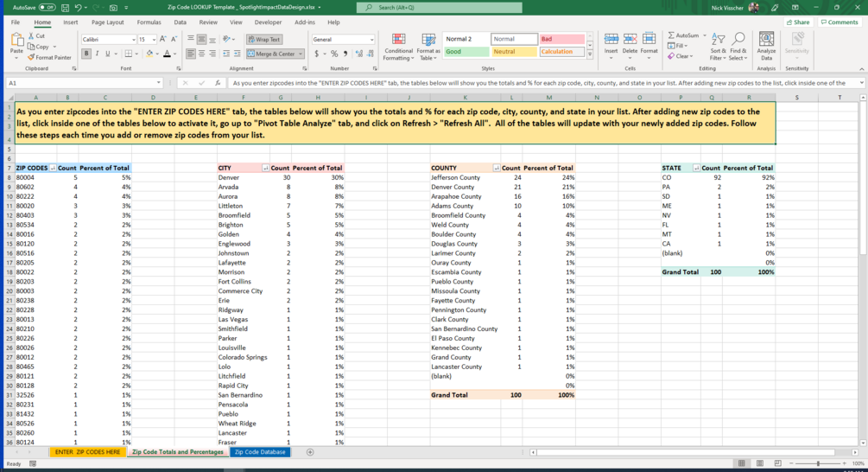This screenshot has height=472, width=868.
Task: Click Sort & Filter icon
Action: 718,40
